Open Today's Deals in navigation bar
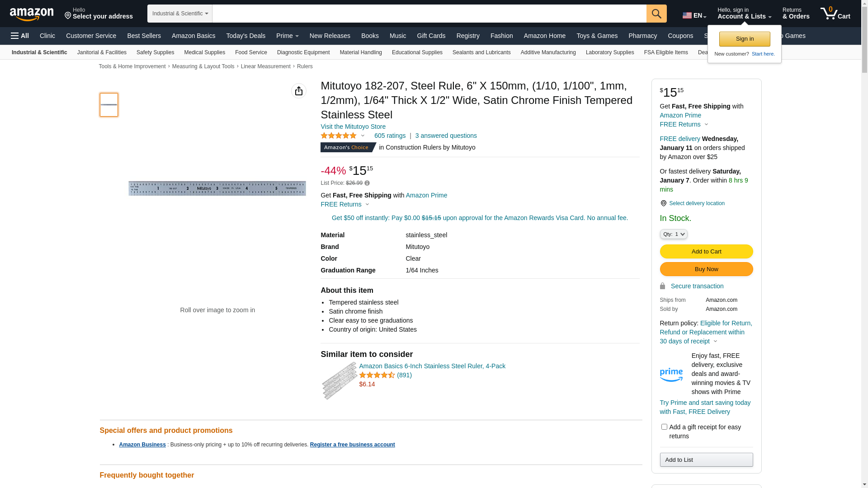 [x=245, y=36]
